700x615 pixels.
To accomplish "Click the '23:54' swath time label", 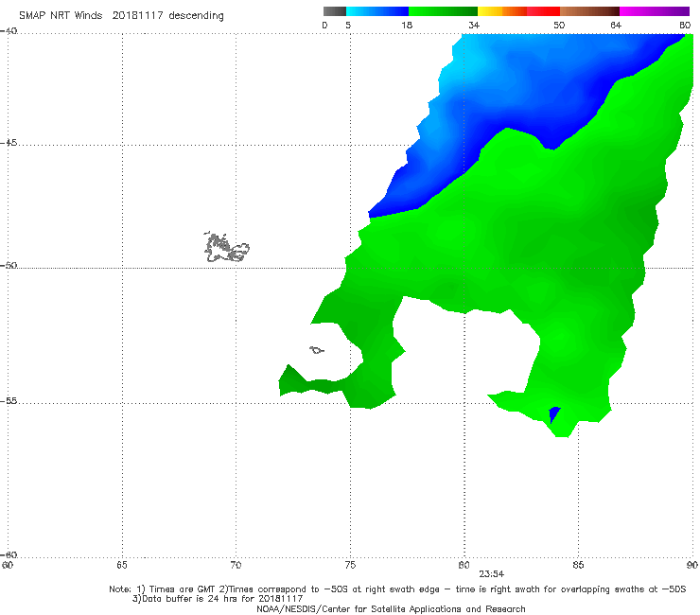I will (x=492, y=574).
